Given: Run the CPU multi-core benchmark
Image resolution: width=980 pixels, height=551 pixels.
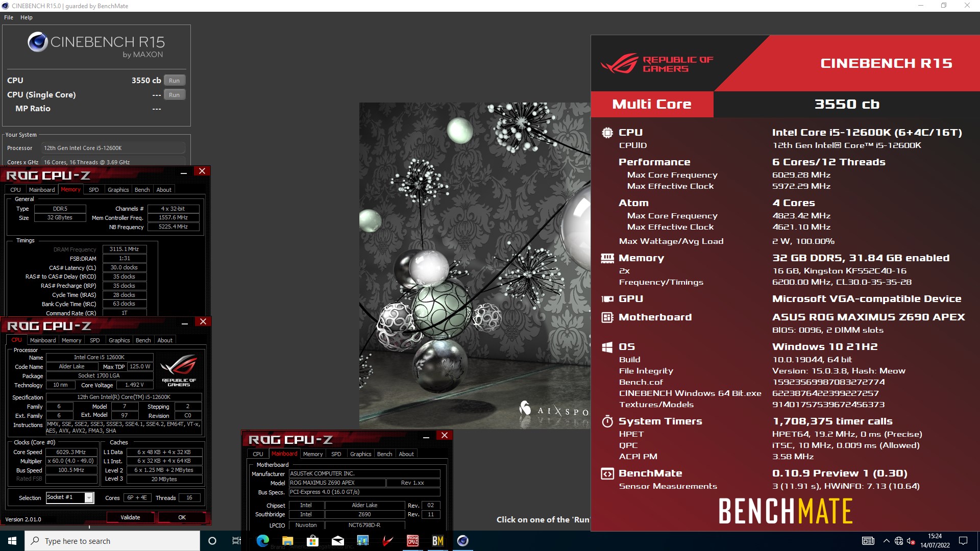Looking at the screenshot, I should (174, 81).
